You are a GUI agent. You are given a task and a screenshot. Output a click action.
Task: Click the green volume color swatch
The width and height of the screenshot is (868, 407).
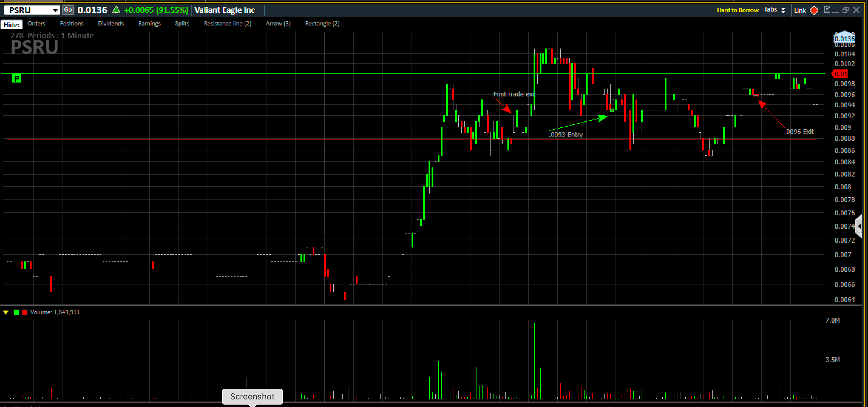point(16,312)
